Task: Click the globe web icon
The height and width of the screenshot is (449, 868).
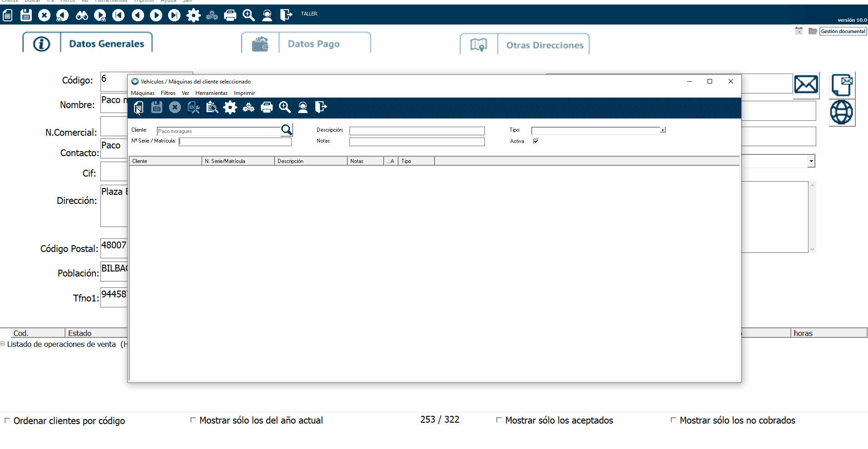Action: pyautogui.click(x=841, y=112)
